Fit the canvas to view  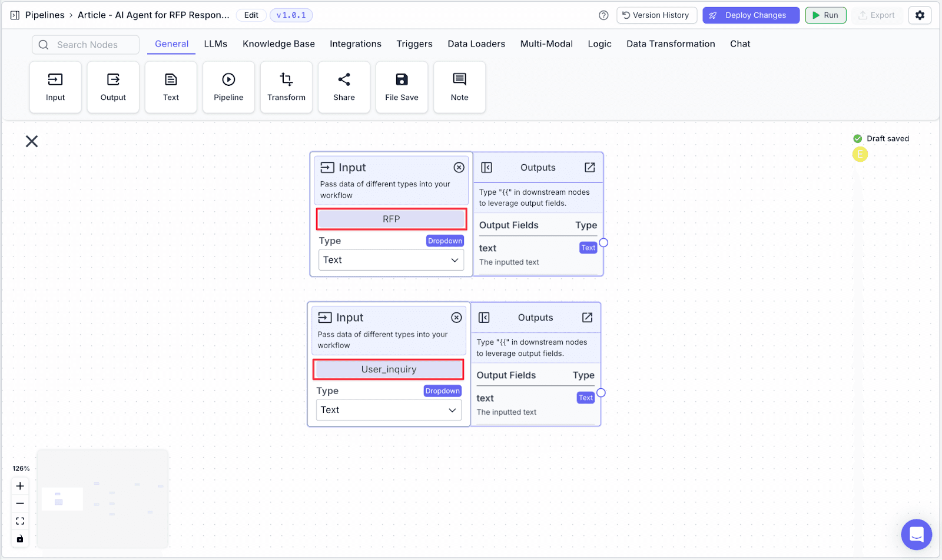[20, 521]
